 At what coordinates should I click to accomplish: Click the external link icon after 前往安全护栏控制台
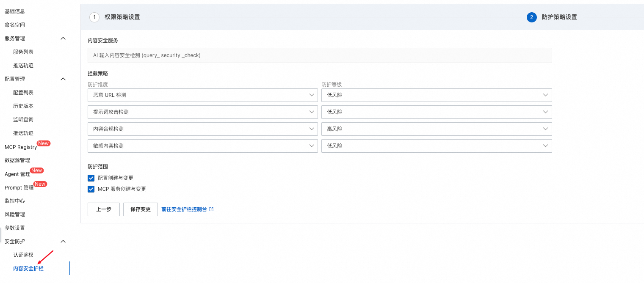pos(211,209)
